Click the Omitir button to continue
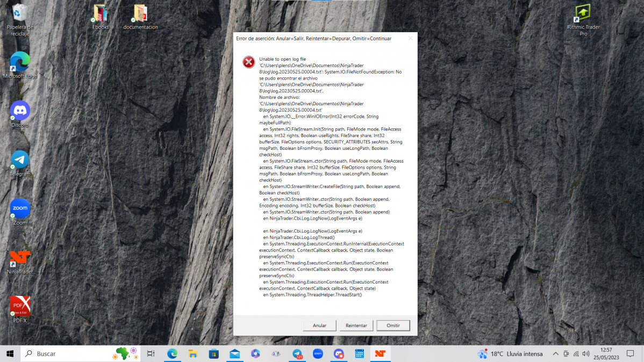 393,325
